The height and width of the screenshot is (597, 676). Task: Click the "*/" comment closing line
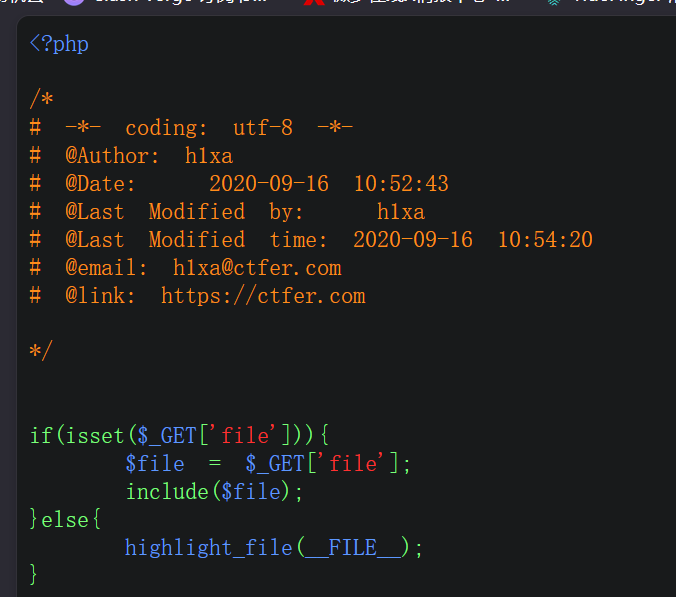pos(41,351)
